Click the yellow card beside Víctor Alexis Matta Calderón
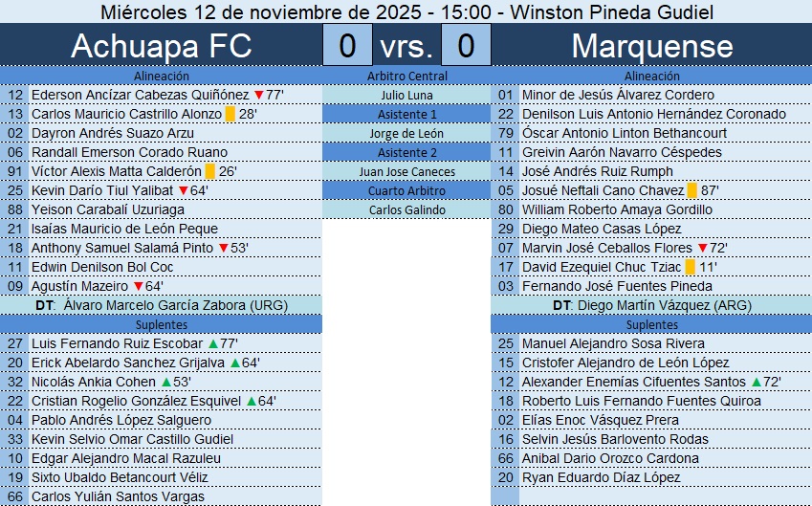 coord(210,171)
